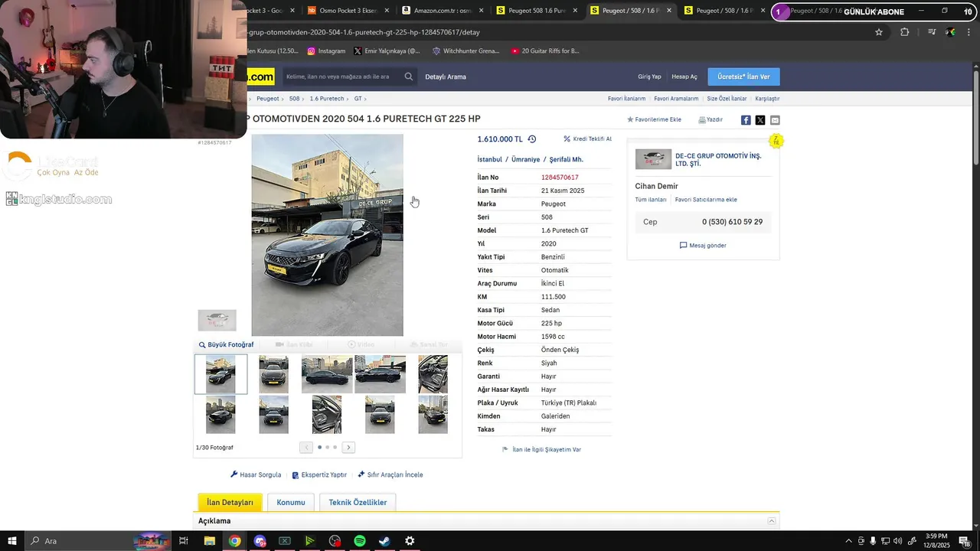Switch to the Teknik Özellikler tab
Screen dimensions: 980x551
(358, 502)
